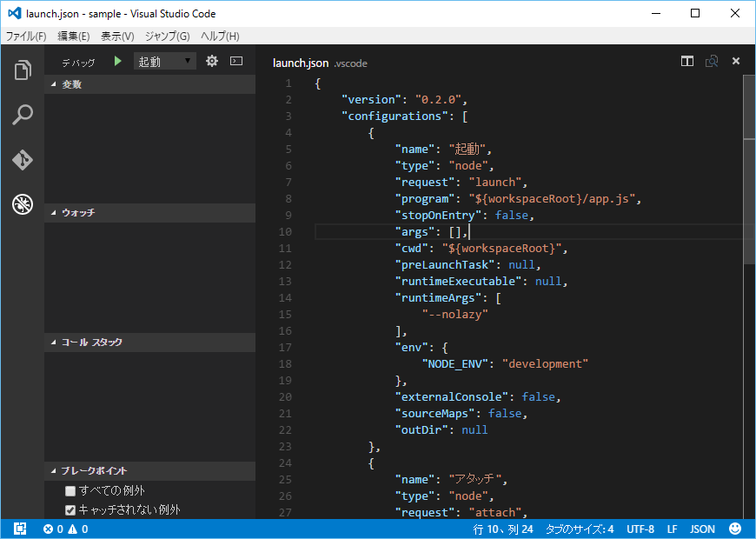Click the UTF-8 encoding indicator

click(x=640, y=529)
